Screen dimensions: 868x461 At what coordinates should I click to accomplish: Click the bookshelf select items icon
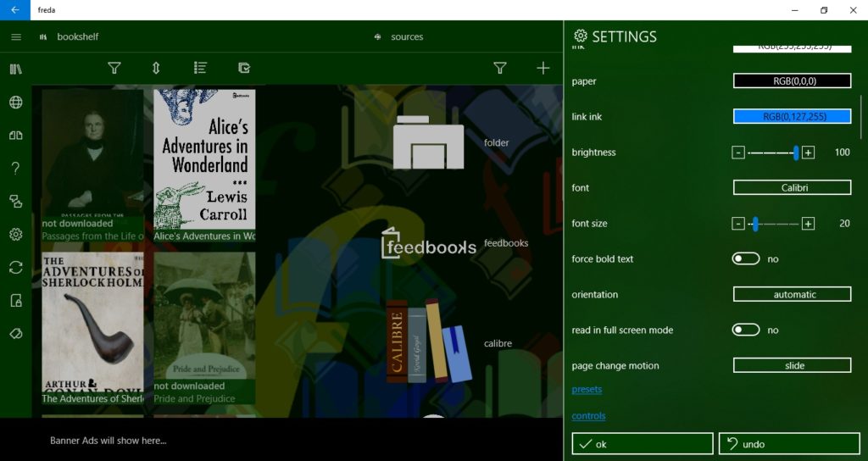[244, 68]
